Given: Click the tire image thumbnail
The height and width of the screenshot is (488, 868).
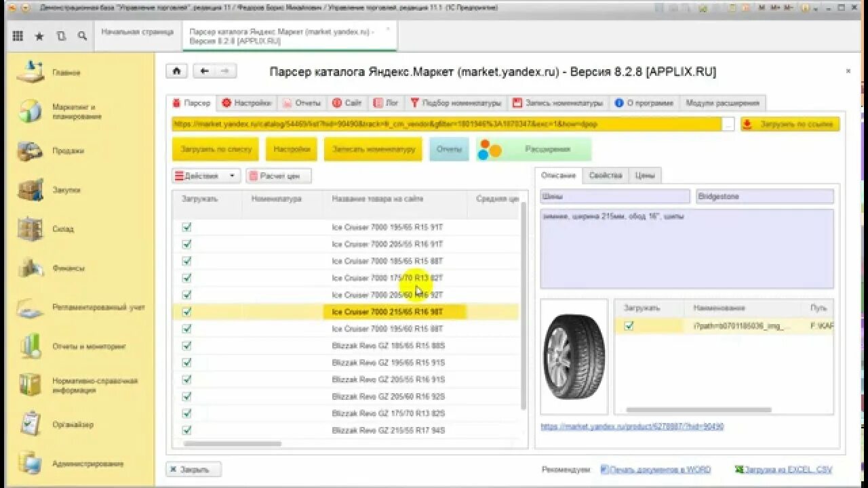Looking at the screenshot, I should point(574,357).
